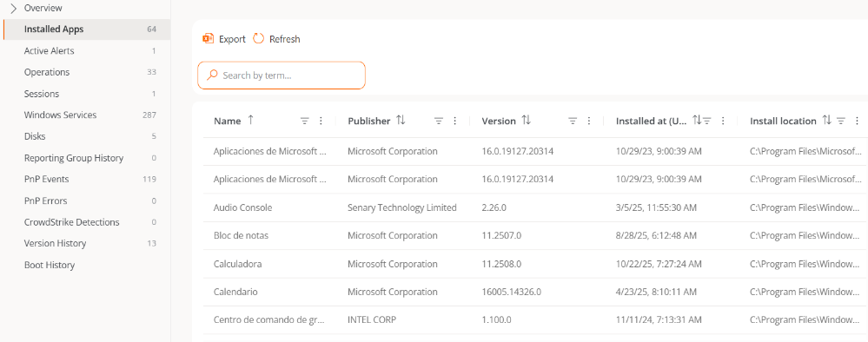
Task: Focus the Search by term field
Action: click(282, 76)
